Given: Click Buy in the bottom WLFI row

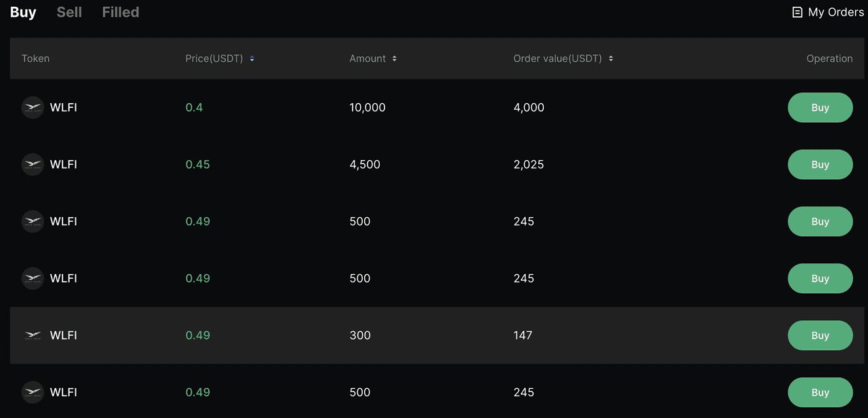Looking at the screenshot, I should 820,392.
